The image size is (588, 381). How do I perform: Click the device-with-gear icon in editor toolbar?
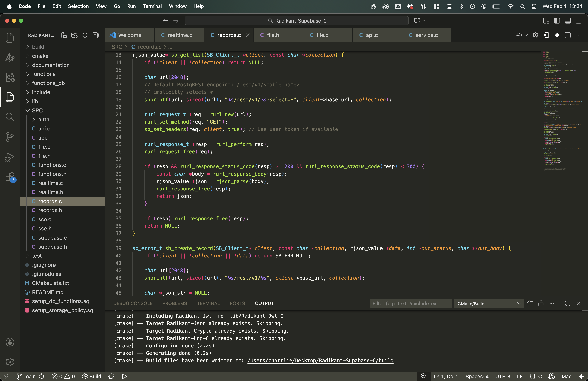(546, 35)
